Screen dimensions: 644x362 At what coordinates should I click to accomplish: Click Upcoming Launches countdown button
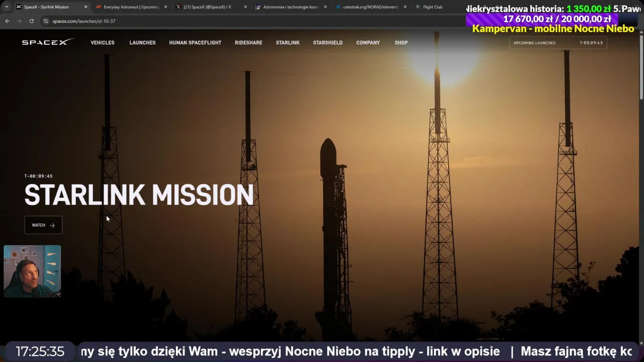[558, 43]
